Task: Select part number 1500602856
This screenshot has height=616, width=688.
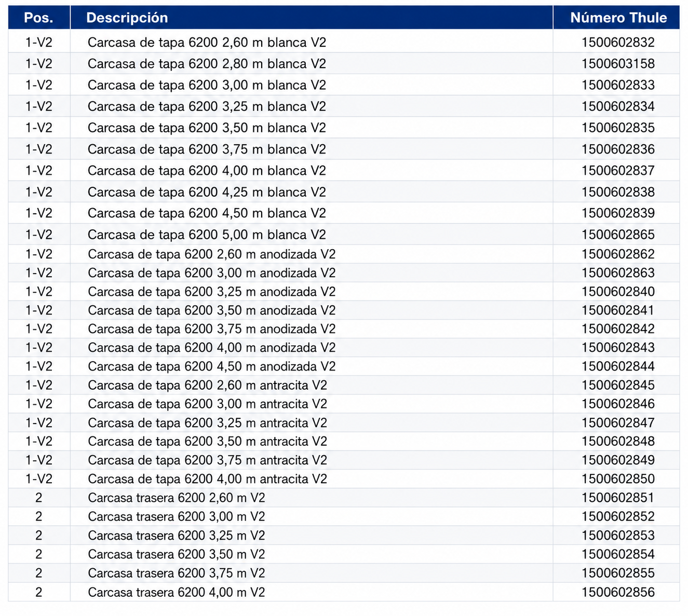Action: coord(618,592)
